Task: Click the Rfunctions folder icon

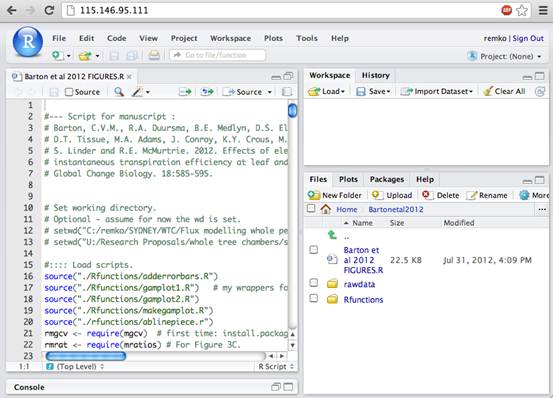Action: pos(332,299)
